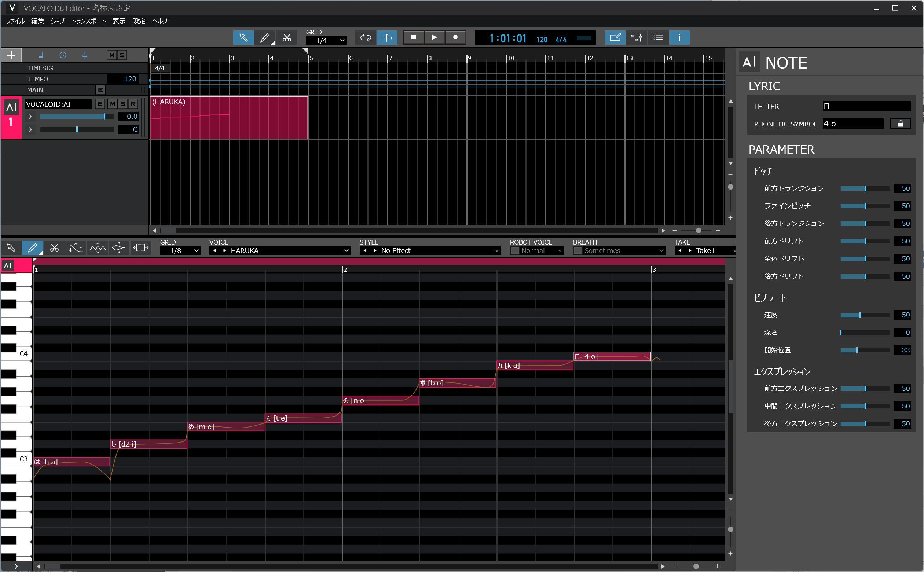
Task: Adjust the track pan slider
Action: point(76,129)
